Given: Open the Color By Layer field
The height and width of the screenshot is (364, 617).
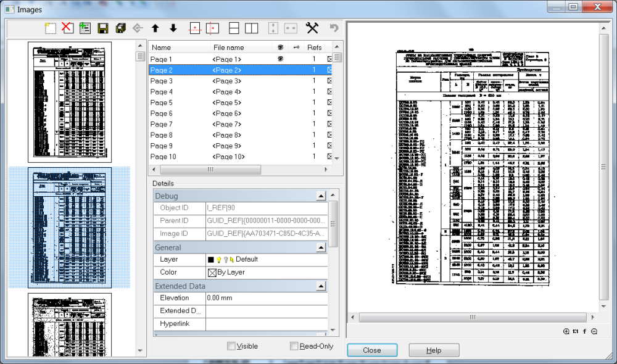Looking at the screenshot, I should 267,272.
